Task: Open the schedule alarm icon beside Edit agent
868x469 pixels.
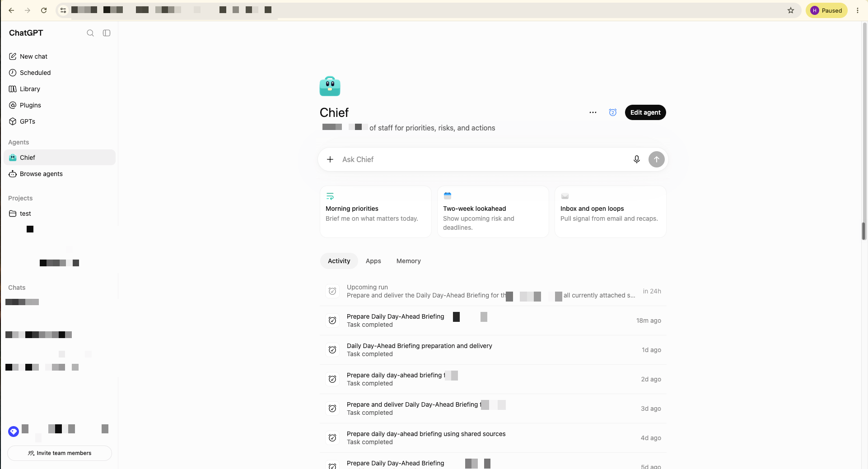Action: pyautogui.click(x=613, y=112)
